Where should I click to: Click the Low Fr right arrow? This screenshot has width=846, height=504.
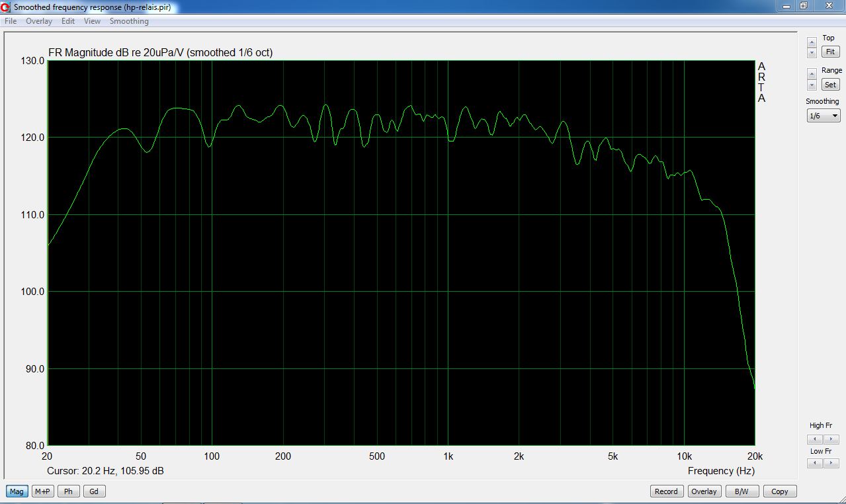pyautogui.click(x=831, y=464)
